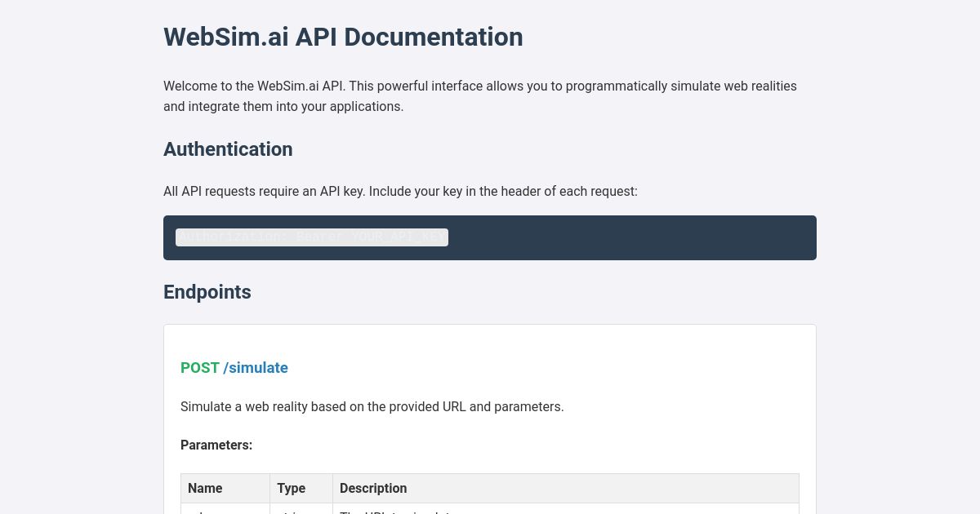
Task: Click the API key instruction sentence
Action: 400,191
